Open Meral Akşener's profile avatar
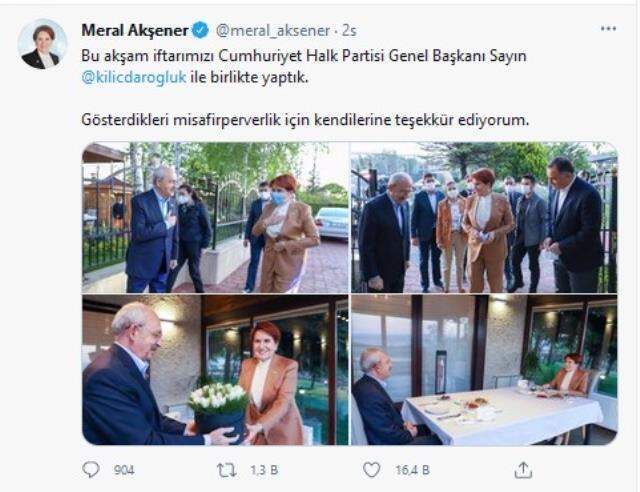Viewport: 640px width, 492px height. [x=42, y=44]
